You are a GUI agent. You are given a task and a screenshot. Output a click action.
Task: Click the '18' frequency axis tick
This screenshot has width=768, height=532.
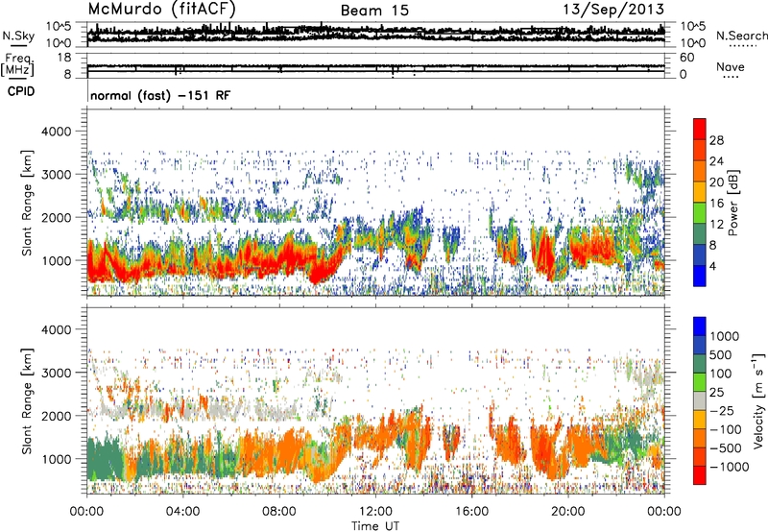click(x=64, y=58)
